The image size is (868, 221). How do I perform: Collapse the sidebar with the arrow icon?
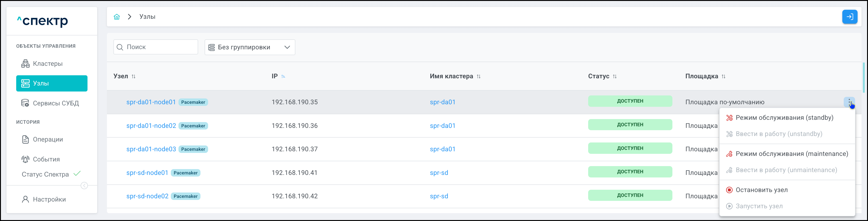84,186
